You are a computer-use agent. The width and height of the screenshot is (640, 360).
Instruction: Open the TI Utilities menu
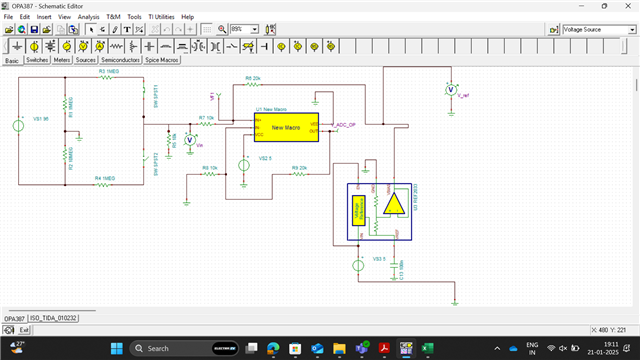161,17
